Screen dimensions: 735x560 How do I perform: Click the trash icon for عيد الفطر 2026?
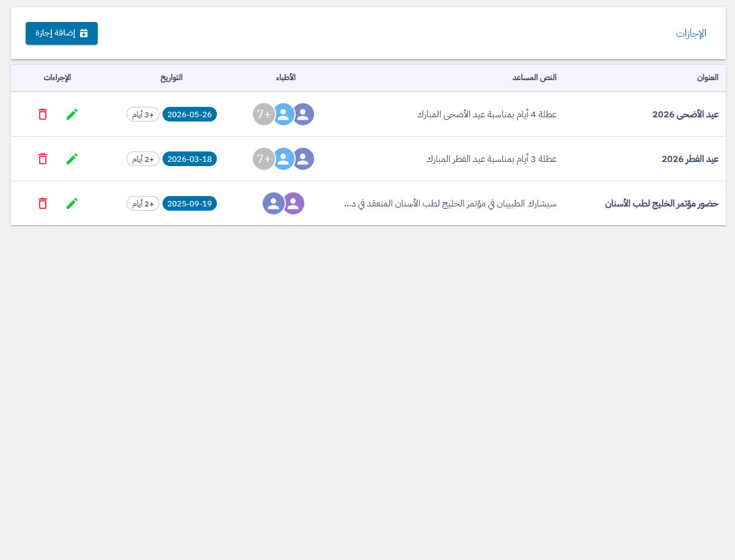43,159
